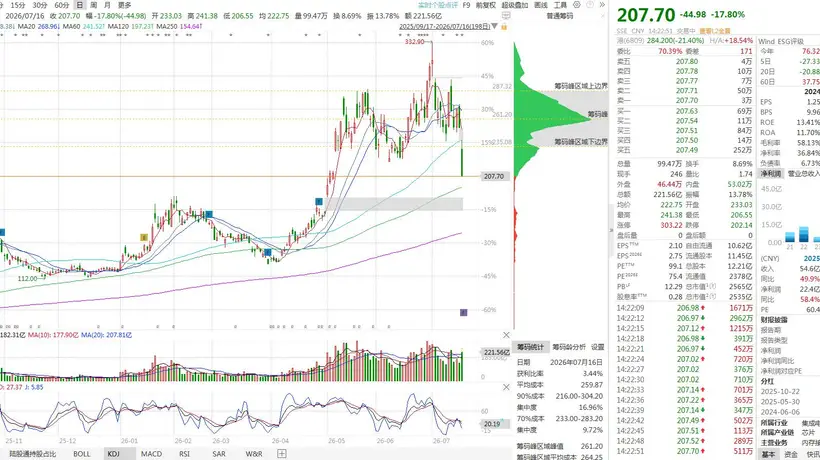The height and width of the screenshot is (460, 820).
Task: Click the lock icon beside date range
Action: [504, 26]
